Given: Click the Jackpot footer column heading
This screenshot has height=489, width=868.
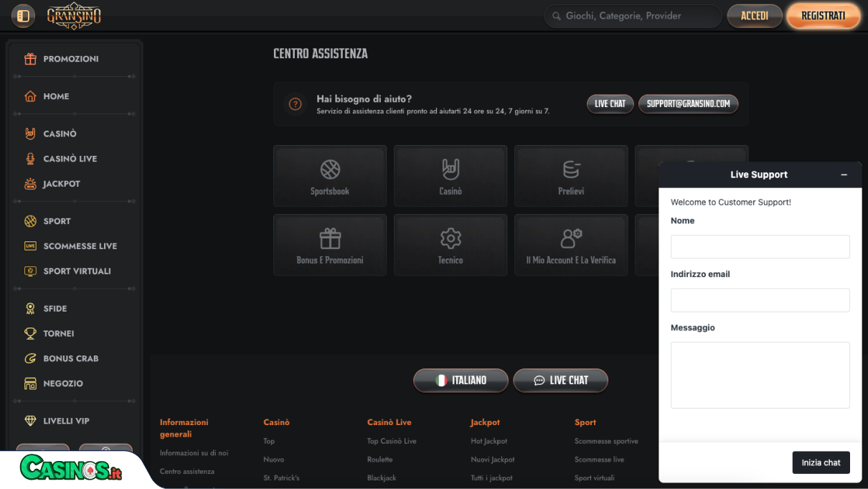Looking at the screenshot, I should (485, 422).
